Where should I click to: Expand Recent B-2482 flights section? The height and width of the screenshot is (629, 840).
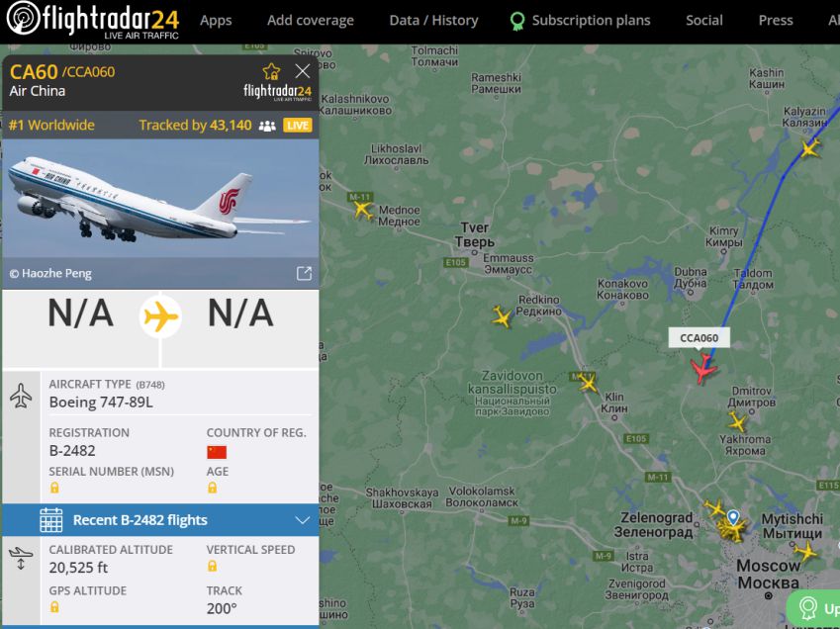(160, 520)
